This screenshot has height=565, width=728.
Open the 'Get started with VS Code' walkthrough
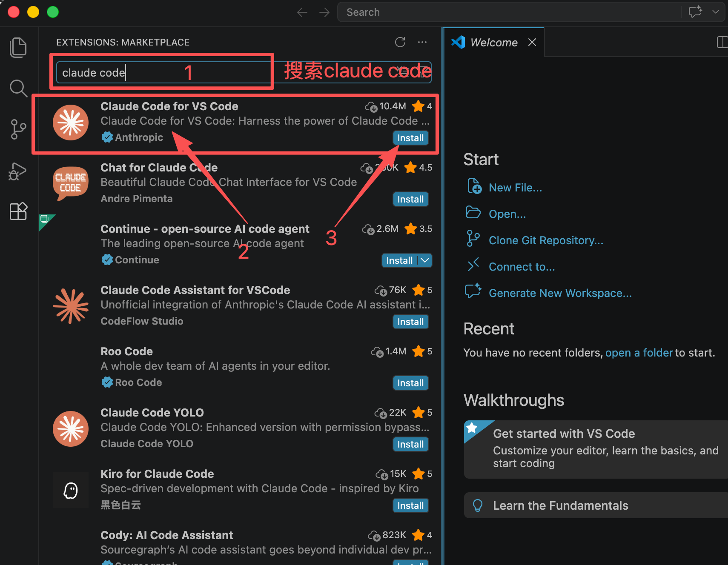click(596, 449)
